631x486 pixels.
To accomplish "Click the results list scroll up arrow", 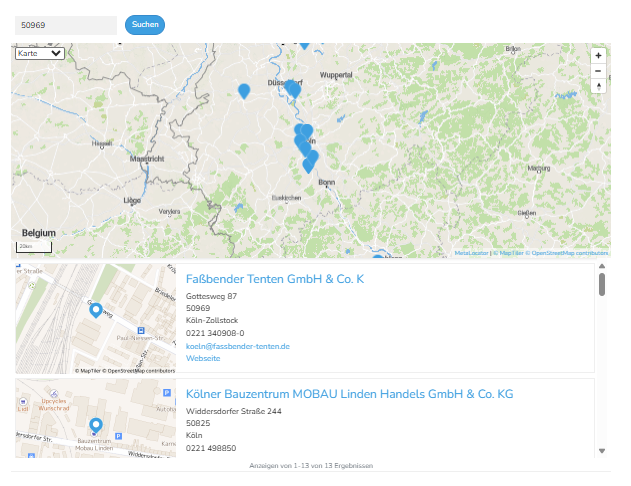I will [x=602, y=267].
